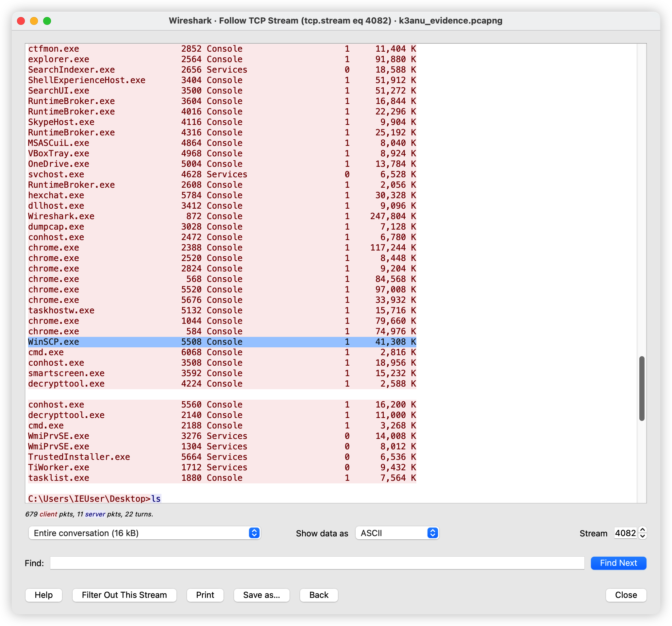Click the MSASCuiL.exe process line
Image resolution: width=672 pixels, height=626 pixels.
coord(222,143)
